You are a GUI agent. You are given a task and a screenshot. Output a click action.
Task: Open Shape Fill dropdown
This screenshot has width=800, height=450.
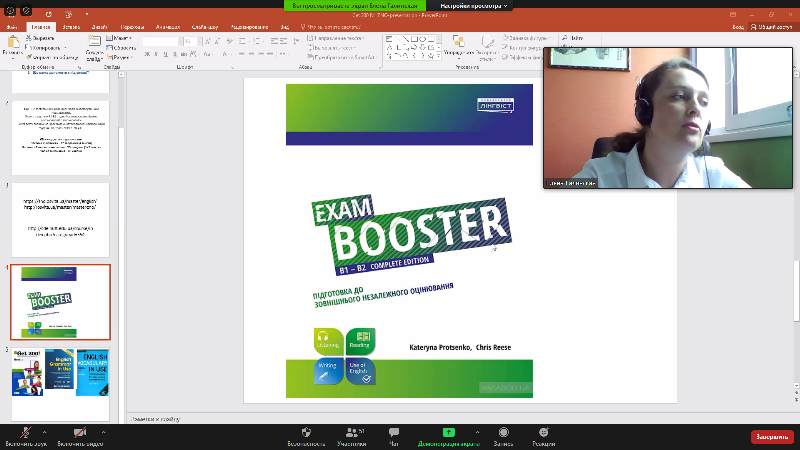click(x=526, y=38)
